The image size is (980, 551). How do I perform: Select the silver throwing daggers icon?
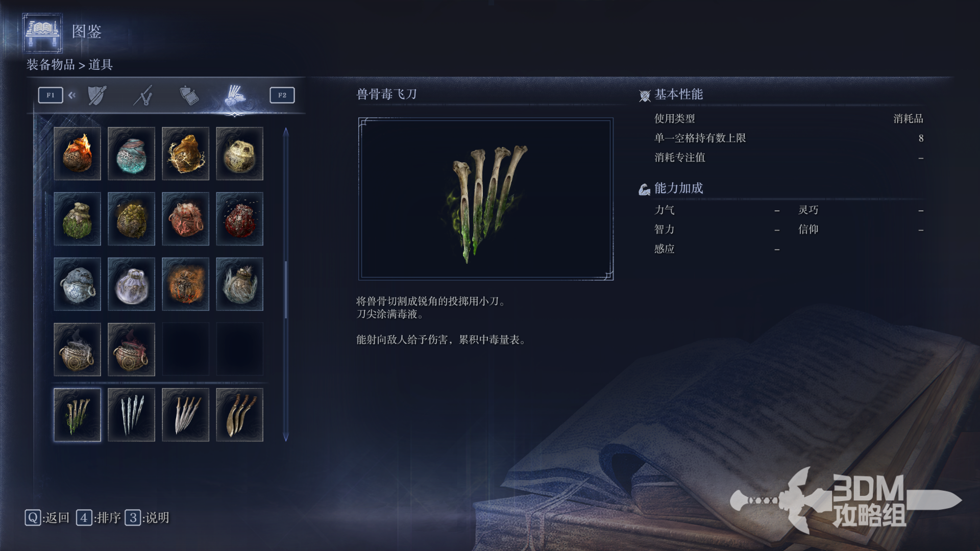131,415
